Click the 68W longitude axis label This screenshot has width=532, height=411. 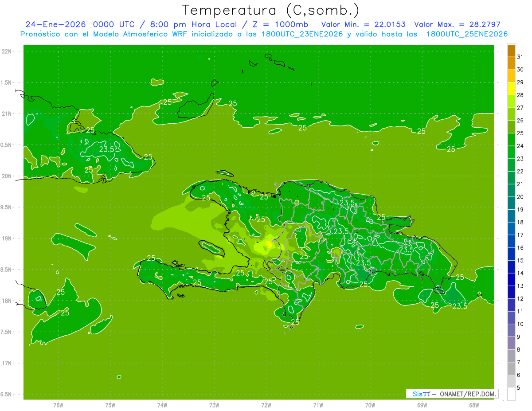pos(474,405)
